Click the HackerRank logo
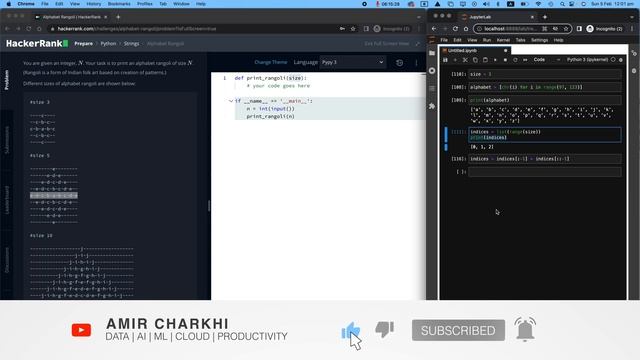This screenshot has height=360, width=640. click(x=37, y=43)
